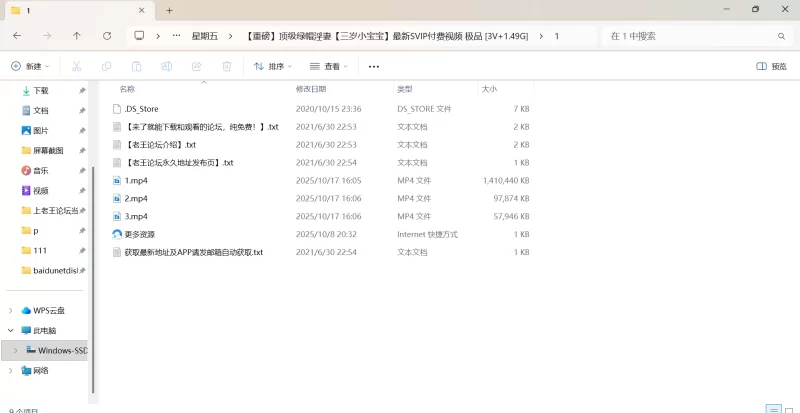The width and height of the screenshot is (800, 413).
Task: Click the Cut scissors icon in toolbar
Action: (x=76, y=67)
